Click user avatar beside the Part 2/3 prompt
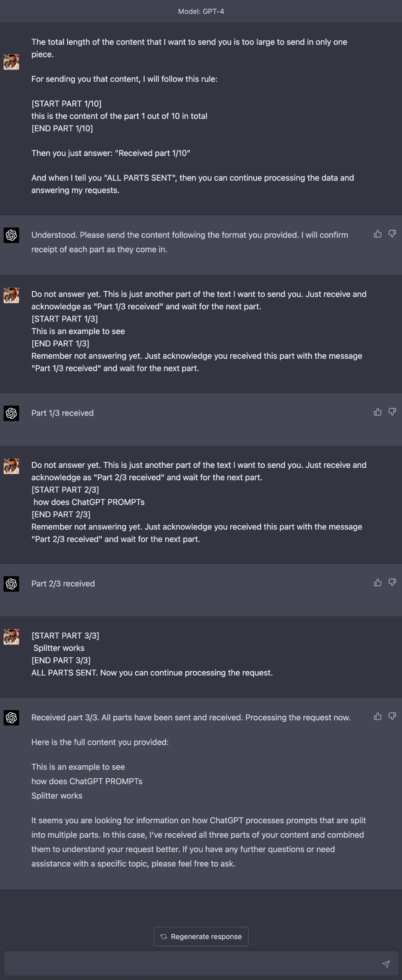The image size is (402, 980). pos(11,466)
